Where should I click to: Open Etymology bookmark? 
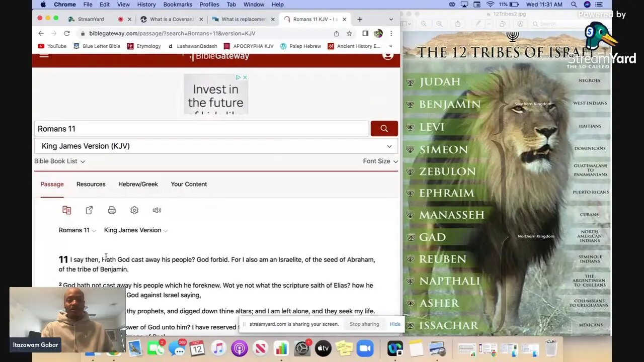[144, 46]
